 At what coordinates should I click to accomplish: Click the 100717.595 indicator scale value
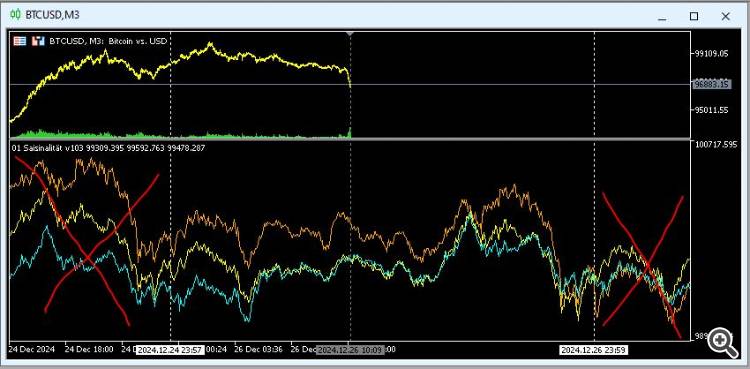pos(716,144)
